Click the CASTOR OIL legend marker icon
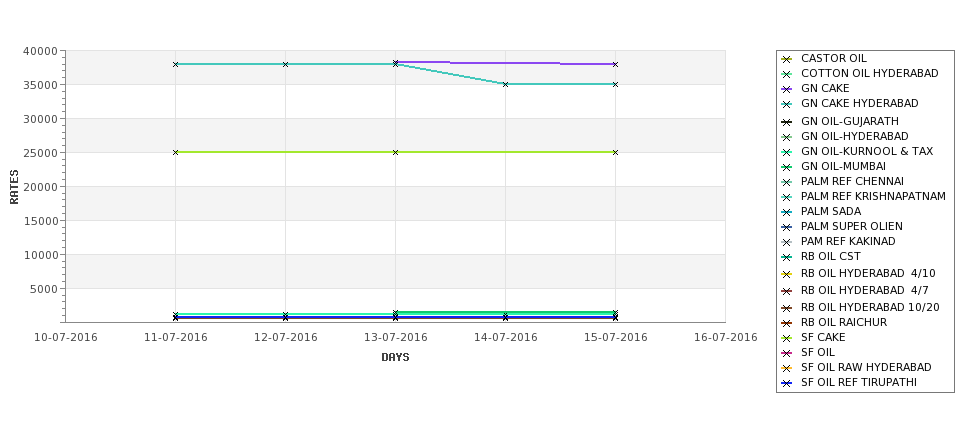Image resolution: width=975 pixels, height=429 pixels. (x=787, y=59)
